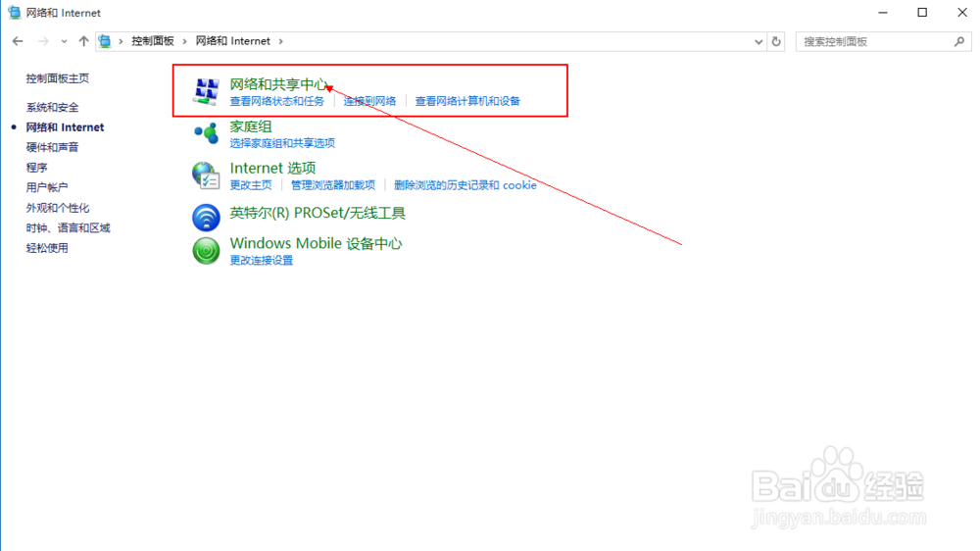The height and width of the screenshot is (551, 980).
Task: Click 管理浏览器加载项 link
Action: click(x=333, y=185)
